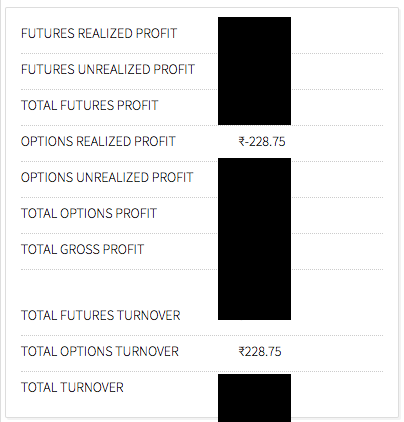Select the Total Gross Profit row

pyautogui.click(x=202, y=251)
